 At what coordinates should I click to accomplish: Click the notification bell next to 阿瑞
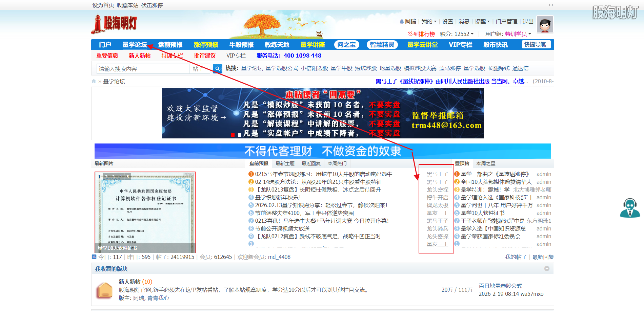[401, 21]
